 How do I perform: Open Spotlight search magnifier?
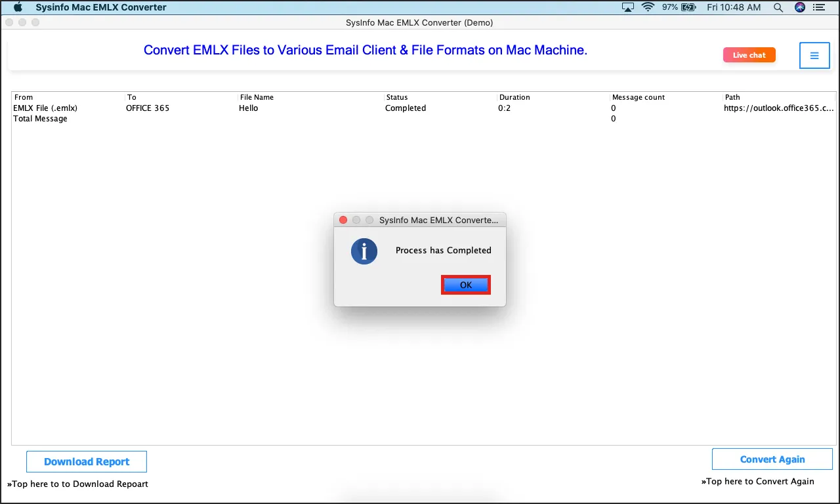click(x=778, y=7)
